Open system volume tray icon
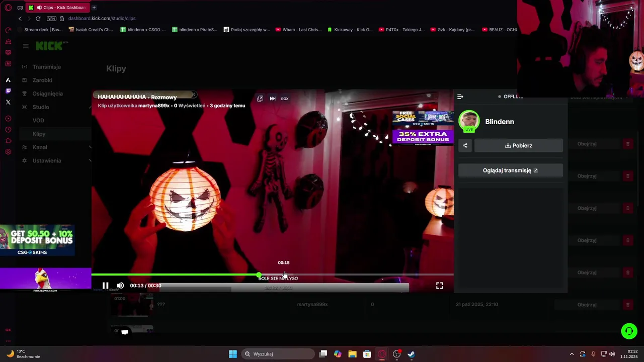Screen dimensions: 644x362 pyautogui.click(x=612, y=354)
